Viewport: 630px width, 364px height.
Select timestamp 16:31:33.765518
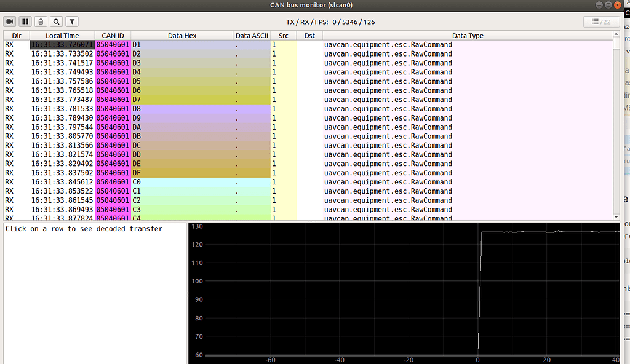(x=62, y=90)
